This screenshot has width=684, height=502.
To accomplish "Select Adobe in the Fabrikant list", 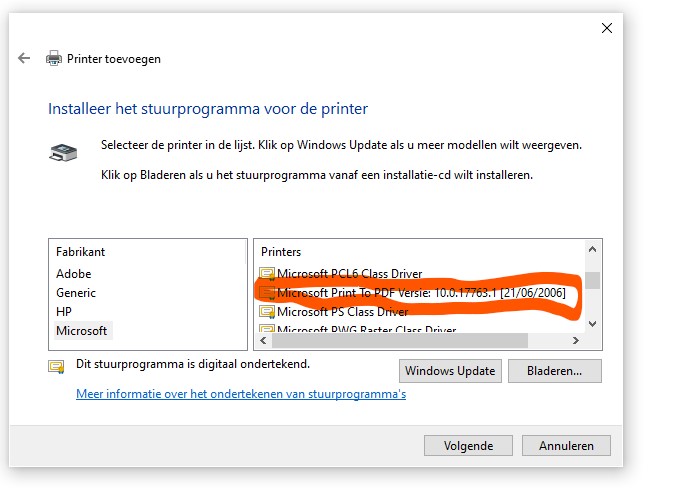I will 74,274.
